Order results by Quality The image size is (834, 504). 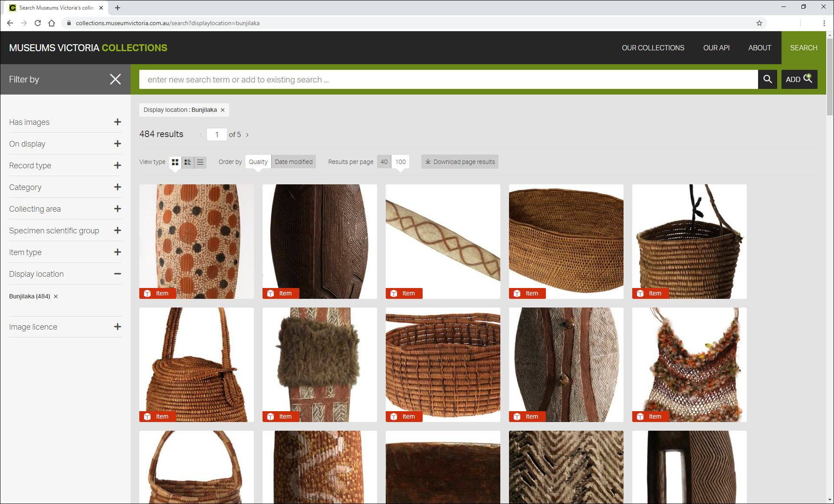pos(258,162)
